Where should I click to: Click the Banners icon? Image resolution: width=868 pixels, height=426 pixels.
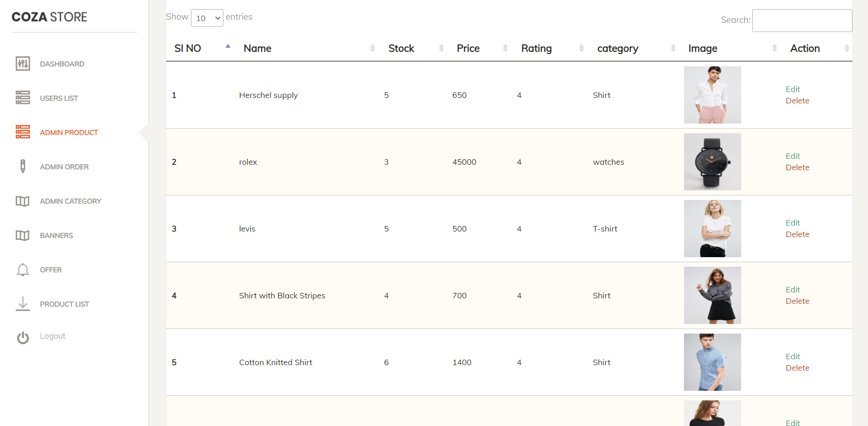[x=22, y=235]
